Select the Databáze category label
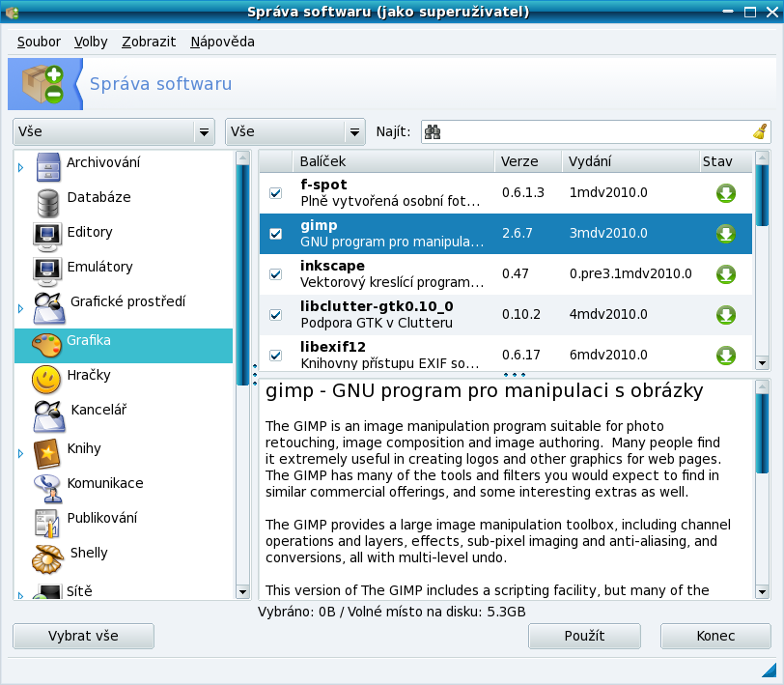Viewport: 784px width, 685px height. (99, 198)
